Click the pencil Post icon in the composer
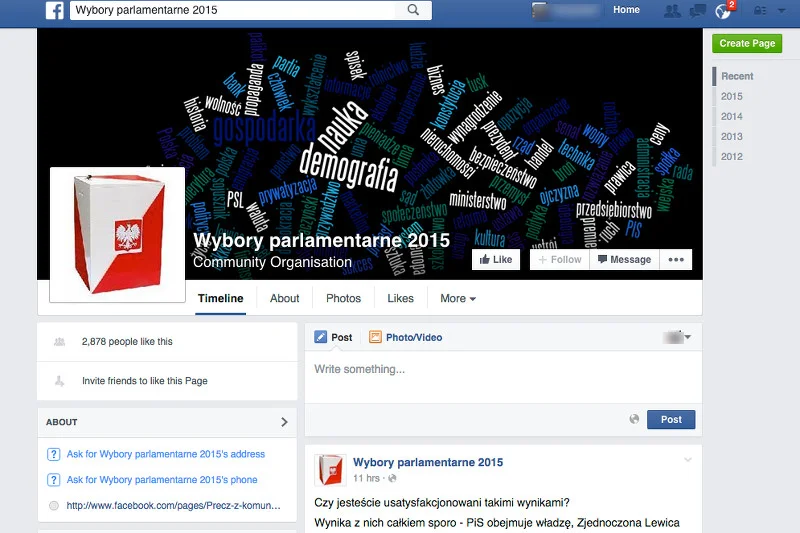 point(320,337)
